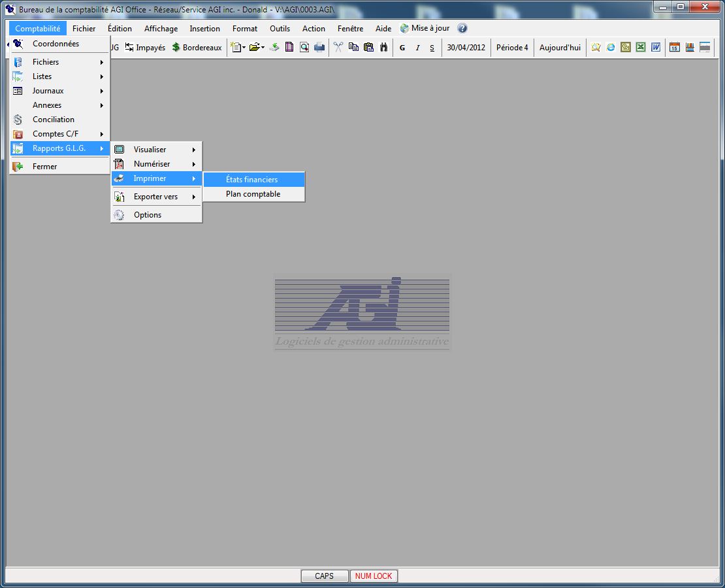Viewport: 725px width, 588px height.
Task: Open the new document dropdown arrow
Action: 244,47
